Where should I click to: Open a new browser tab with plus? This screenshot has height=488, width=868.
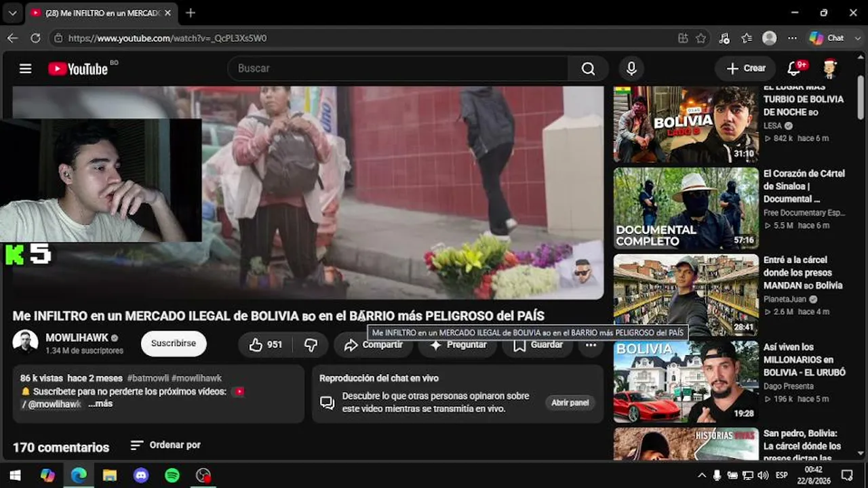point(191,13)
